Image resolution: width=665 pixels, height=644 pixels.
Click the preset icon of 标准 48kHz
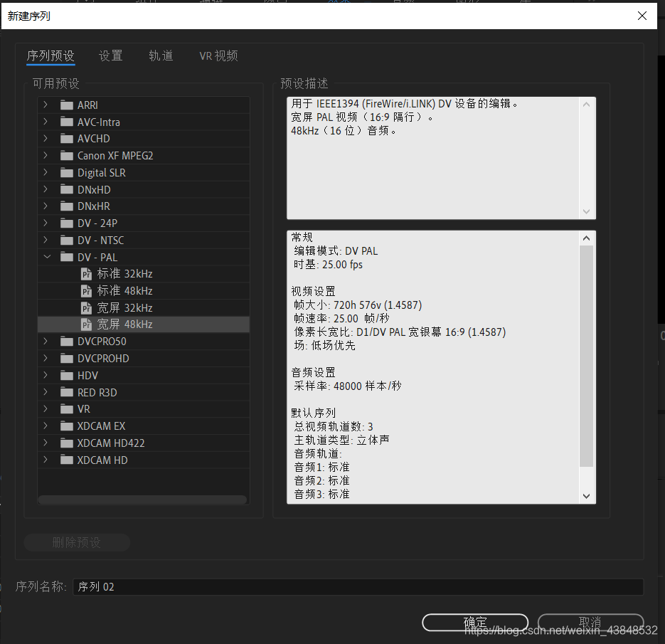click(x=87, y=291)
